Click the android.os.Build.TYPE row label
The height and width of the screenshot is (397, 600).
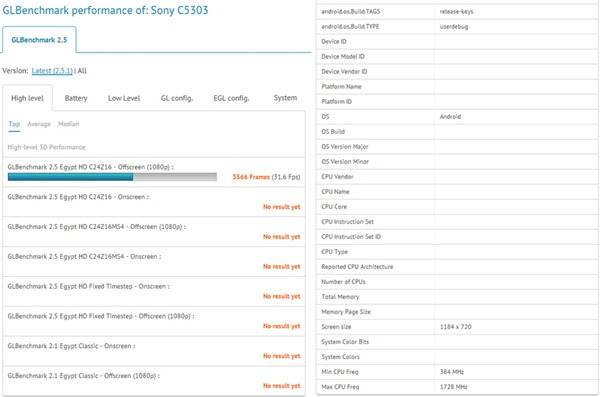[x=350, y=26]
